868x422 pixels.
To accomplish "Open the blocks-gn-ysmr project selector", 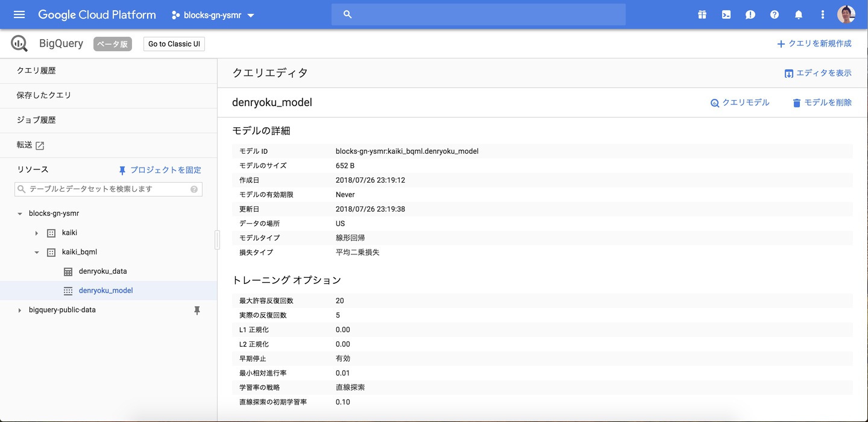I will point(213,15).
